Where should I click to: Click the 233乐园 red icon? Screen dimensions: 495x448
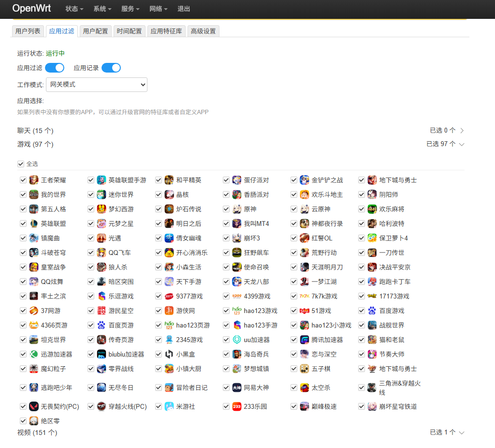coord(237,406)
